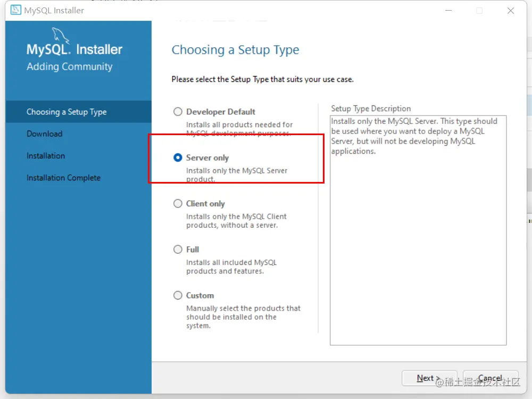Select the Server only radio button
Screen dimensions: 532x399
pos(178,158)
